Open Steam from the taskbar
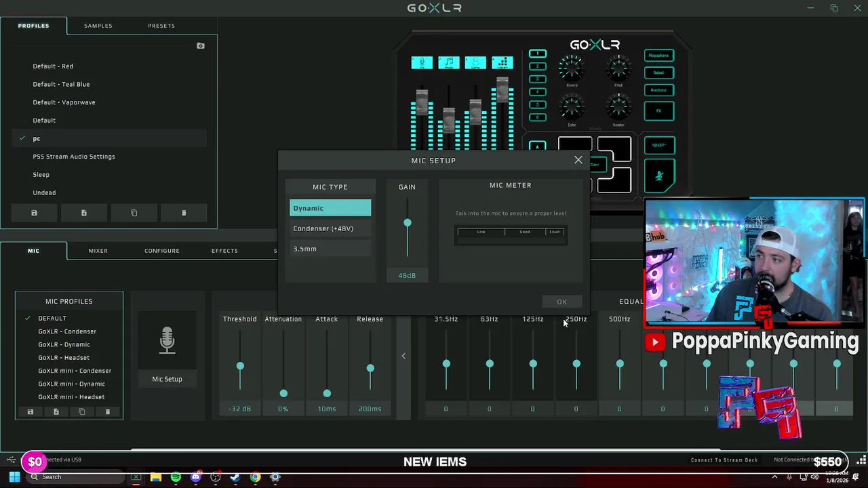The width and height of the screenshot is (868, 488). click(x=235, y=477)
